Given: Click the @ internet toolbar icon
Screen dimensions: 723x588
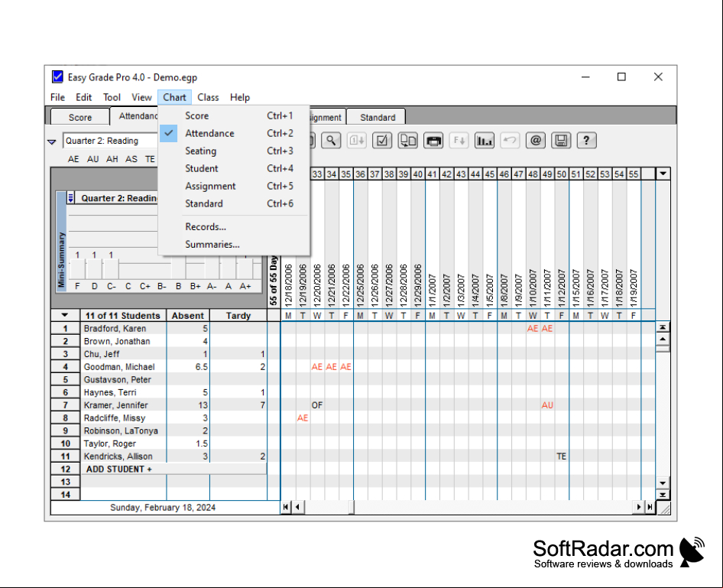Looking at the screenshot, I should tap(536, 140).
